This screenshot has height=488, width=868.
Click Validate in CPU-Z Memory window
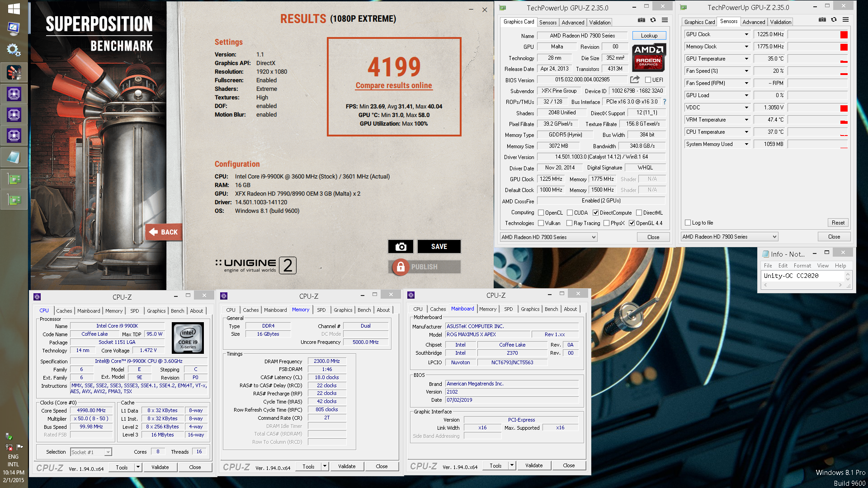coord(347,466)
